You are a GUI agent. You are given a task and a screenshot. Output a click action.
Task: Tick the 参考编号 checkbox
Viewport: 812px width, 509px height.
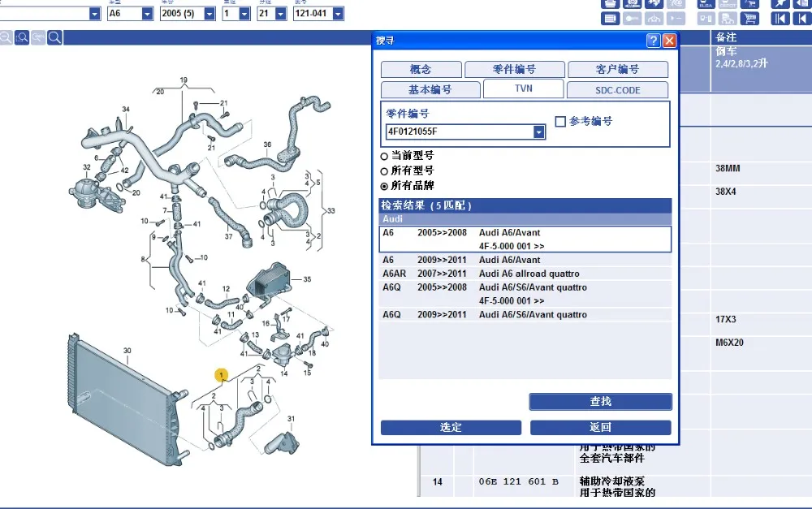pyautogui.click(x=559, y=121)
